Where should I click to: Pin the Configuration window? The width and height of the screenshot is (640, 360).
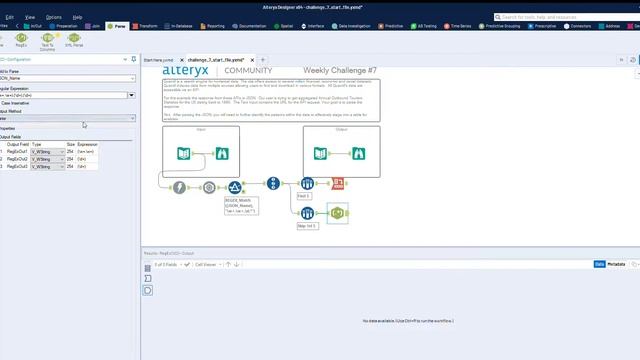point(133,59)
